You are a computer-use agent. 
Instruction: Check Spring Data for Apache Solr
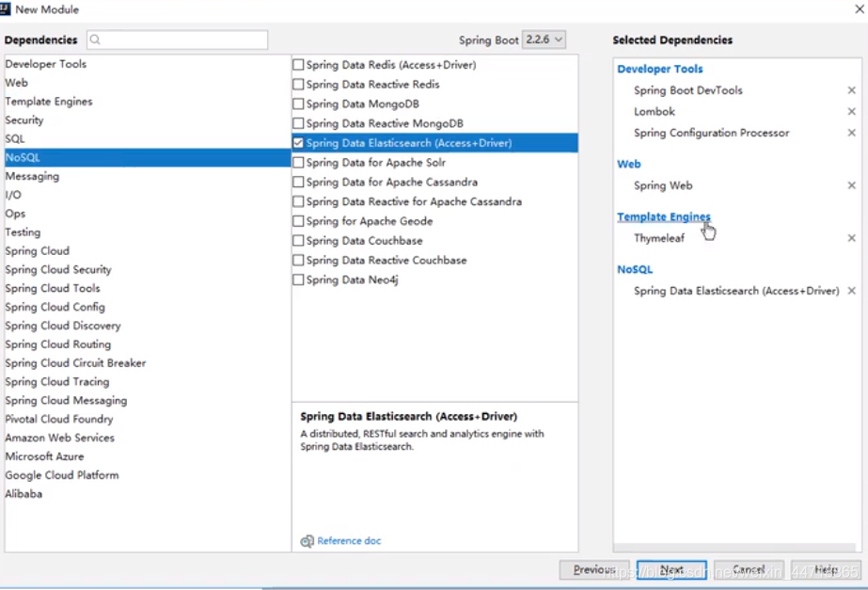click(298, 162)
